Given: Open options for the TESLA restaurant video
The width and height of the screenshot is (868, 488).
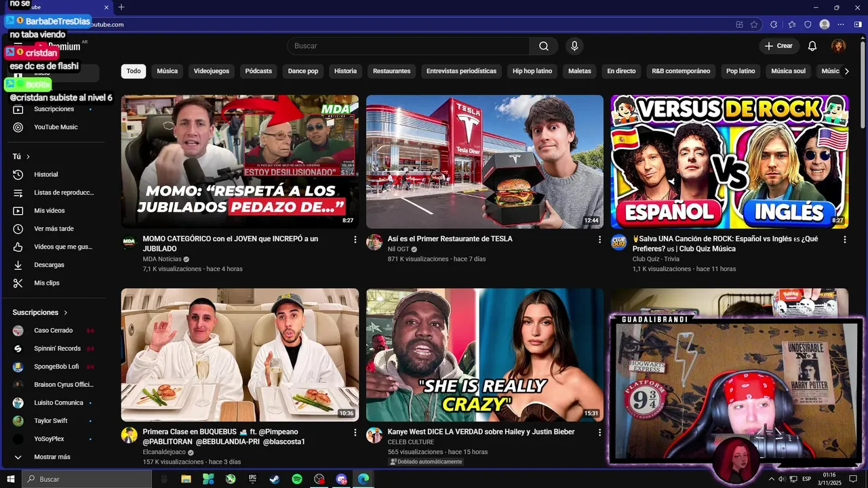Looking at the screenshot, I should click(599, 239).
